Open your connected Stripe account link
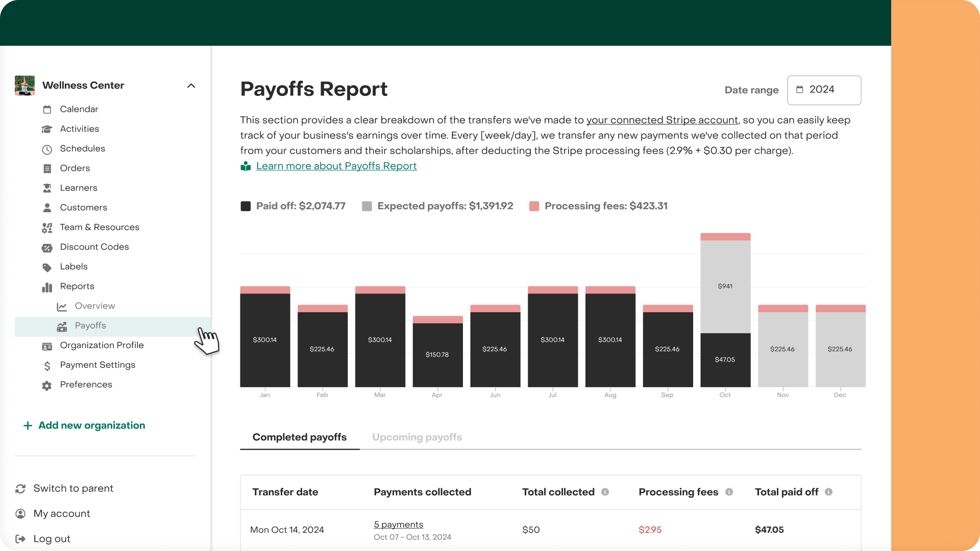The height and width of the screenshot is (551, 980). [662, 120]
